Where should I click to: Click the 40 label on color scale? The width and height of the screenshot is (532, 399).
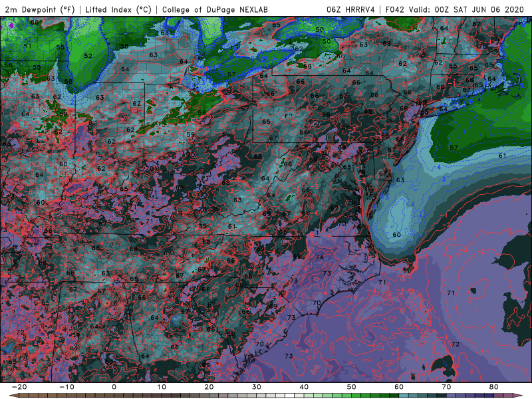(x=304, y=387)
